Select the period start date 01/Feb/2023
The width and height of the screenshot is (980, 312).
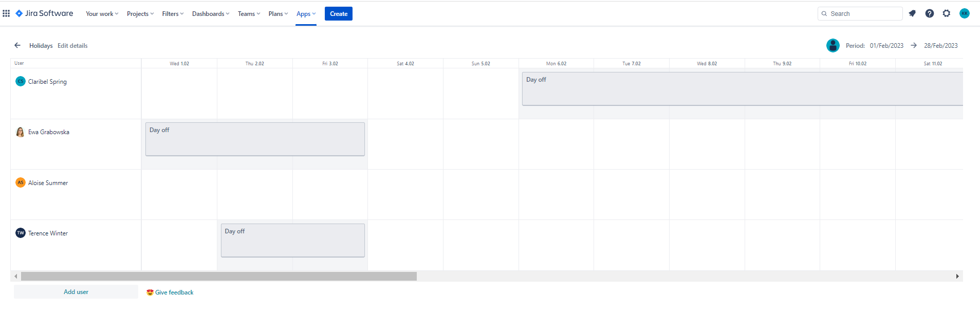886,46
